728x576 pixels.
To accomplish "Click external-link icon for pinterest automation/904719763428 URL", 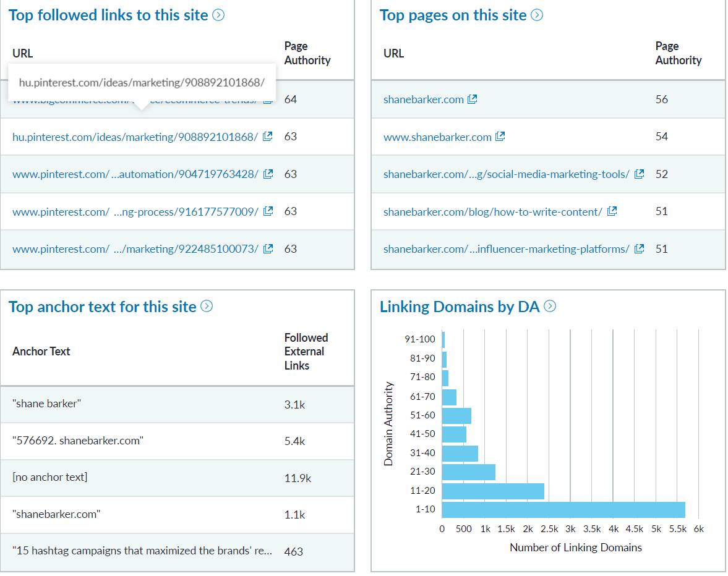I will coord(268,174).
